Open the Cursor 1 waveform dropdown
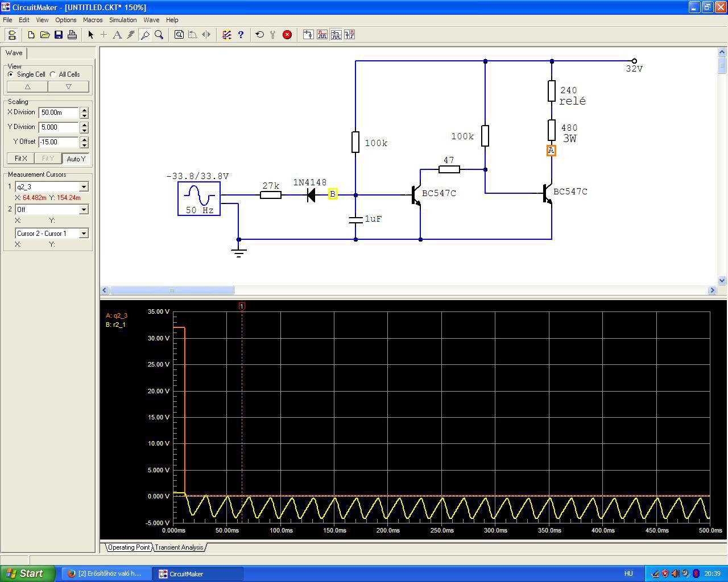The image size is (728, 582). [x=84, y=187]
